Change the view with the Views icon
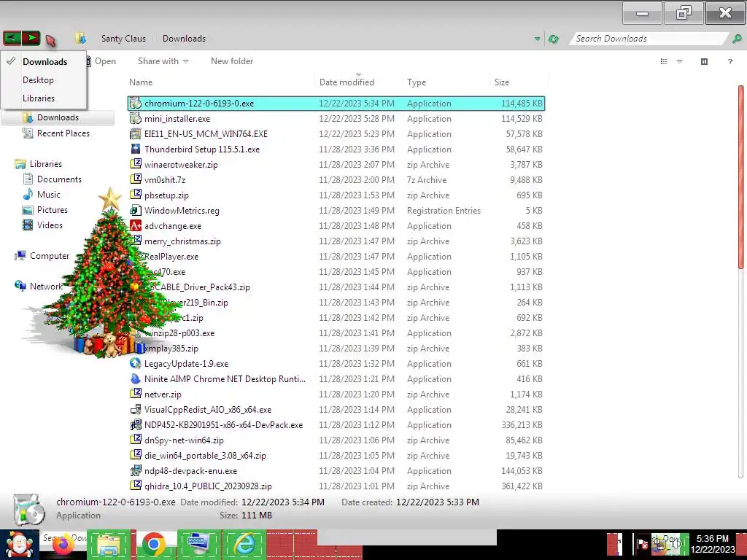This screenshot has height=560, width=747. click(x=664, y=61)
